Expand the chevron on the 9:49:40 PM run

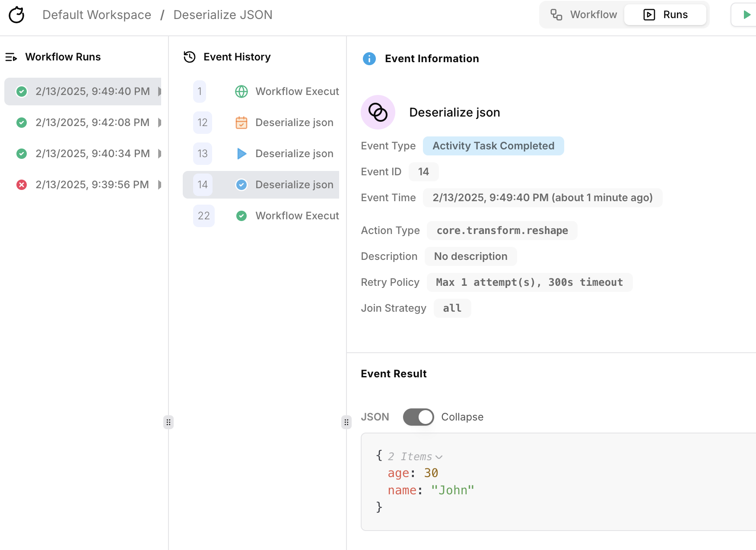[x=159, y=91]
